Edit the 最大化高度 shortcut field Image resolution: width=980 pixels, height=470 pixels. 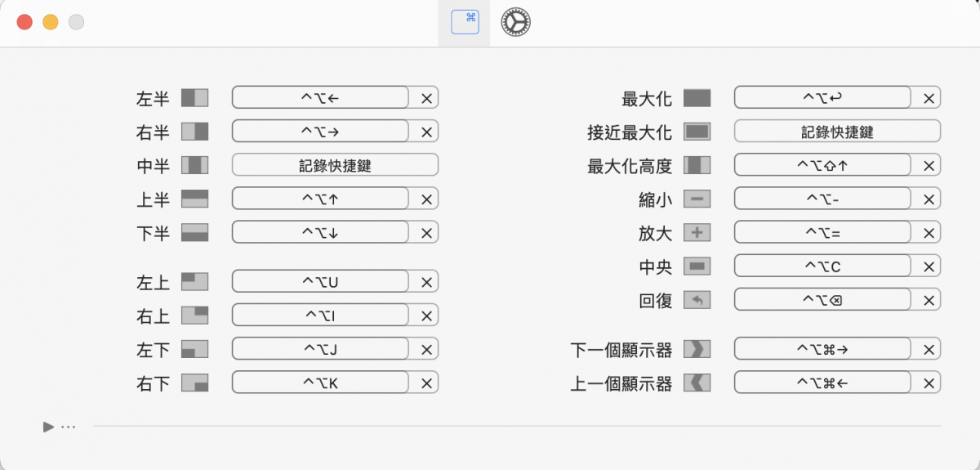pos(822,165)
